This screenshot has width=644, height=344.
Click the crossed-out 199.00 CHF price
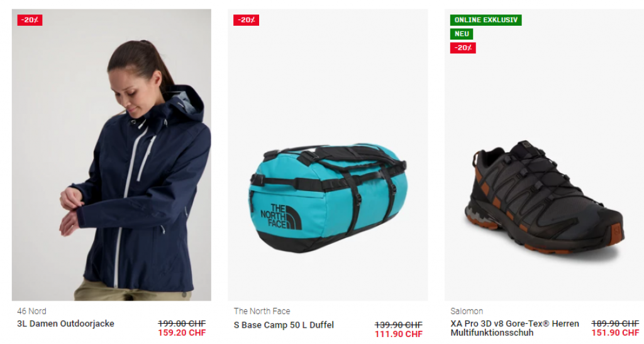pyautogui.click(x=182, y=323)
